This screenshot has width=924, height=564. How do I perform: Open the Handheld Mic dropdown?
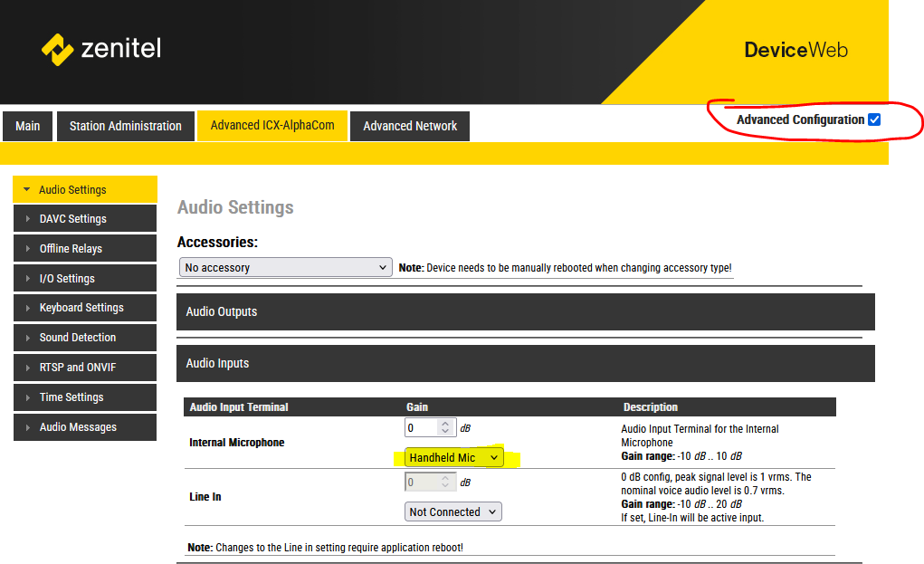(453, 458)
